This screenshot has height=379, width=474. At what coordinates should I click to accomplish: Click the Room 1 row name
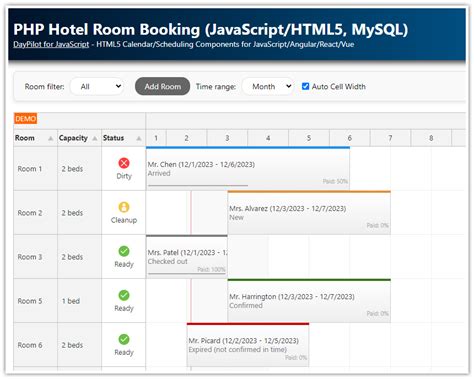tap(30, 169)
